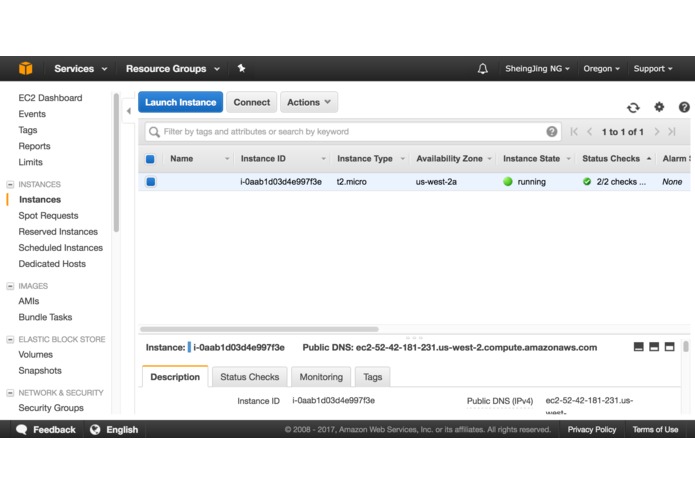Set details pane to split layout
695x494 pixels.
pyautogui.click(x=654, y=347)
